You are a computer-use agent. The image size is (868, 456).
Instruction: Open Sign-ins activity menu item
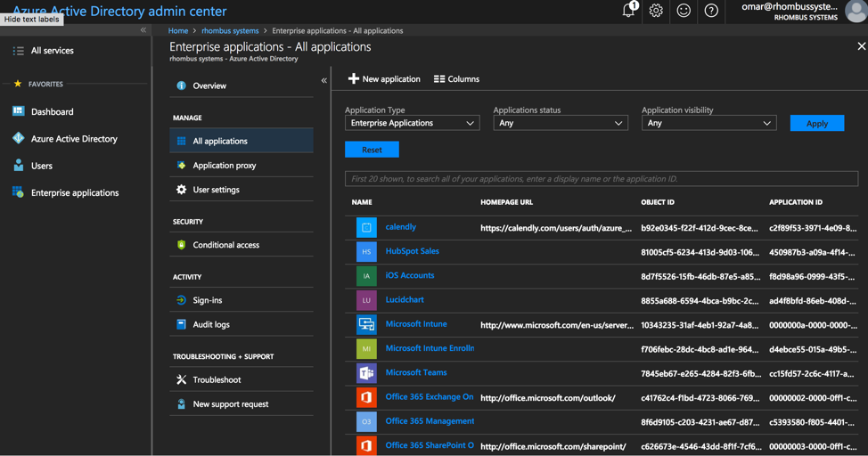coord(242,300)
